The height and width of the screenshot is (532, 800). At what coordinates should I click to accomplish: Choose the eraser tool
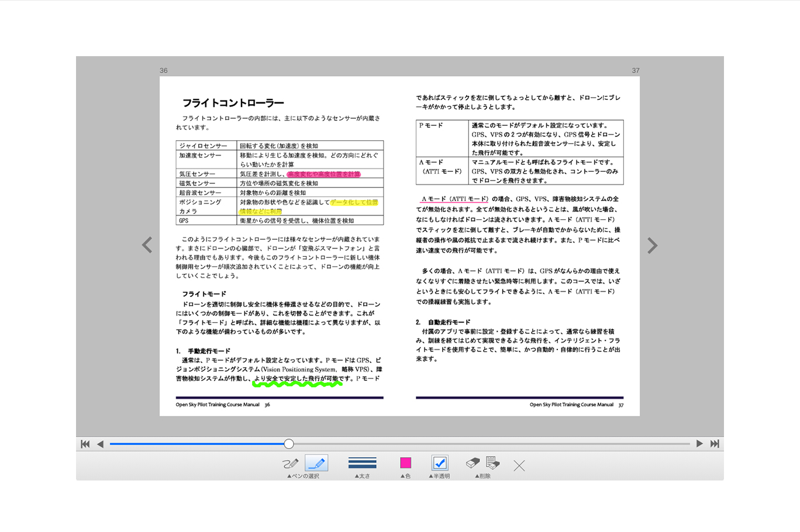coord(473,463)
